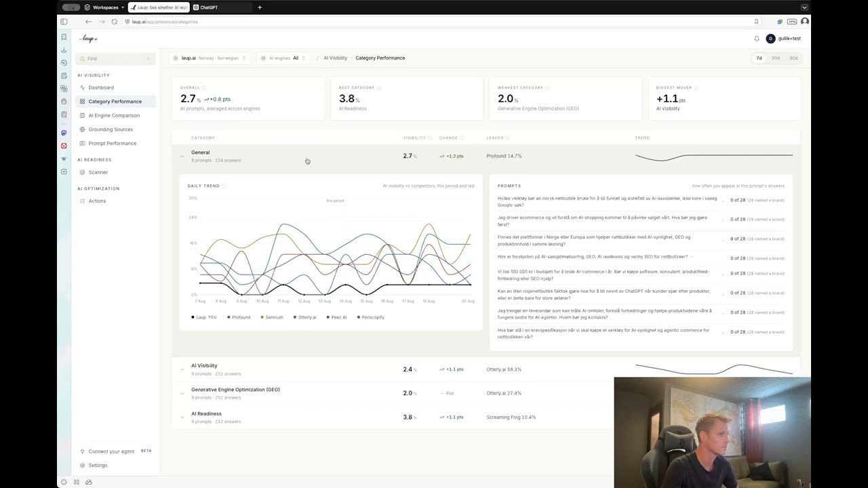Select the 30d time range
Viewport: 868px width, 488px height.
[776, 58]
